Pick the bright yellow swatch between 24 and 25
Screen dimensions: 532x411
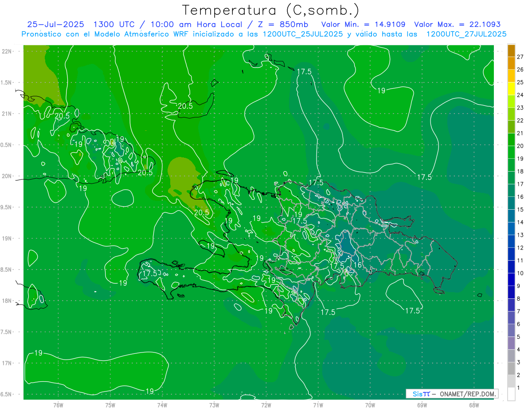511,89
